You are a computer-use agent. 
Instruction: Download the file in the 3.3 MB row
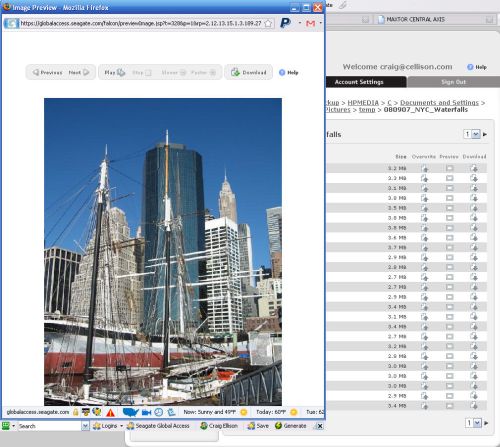coord(474,178)
